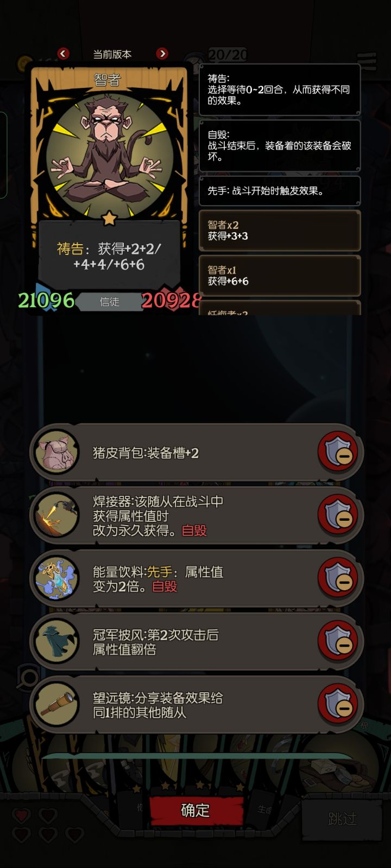Open the 自毁 keyword description box
Image resolution: width=391 pixels, height=868 pixels.
pos(280,145)
